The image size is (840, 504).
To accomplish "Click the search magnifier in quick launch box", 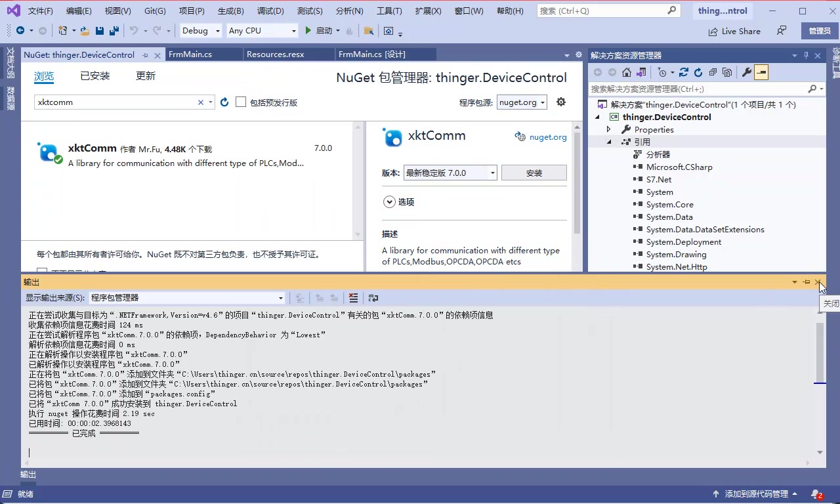I will [672, 10].
